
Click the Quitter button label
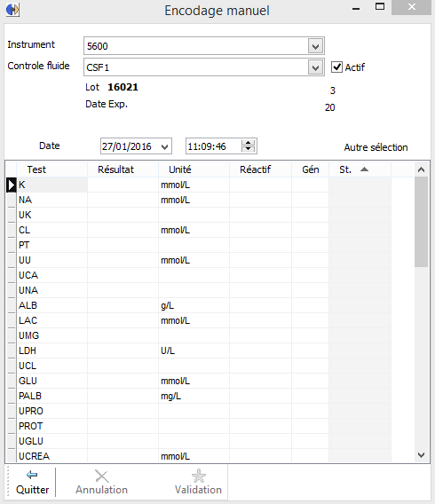33,490
